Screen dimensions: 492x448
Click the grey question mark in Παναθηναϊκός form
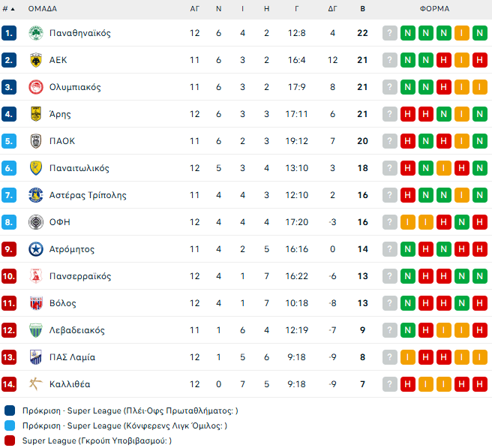pyautogui.click(x=389, y=33)
